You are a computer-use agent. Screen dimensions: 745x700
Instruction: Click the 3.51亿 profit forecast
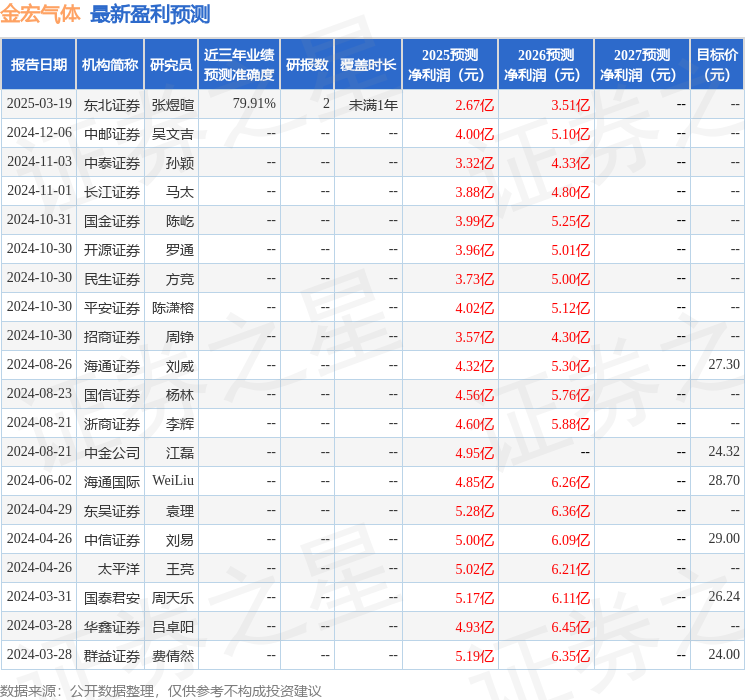(570, 105)
